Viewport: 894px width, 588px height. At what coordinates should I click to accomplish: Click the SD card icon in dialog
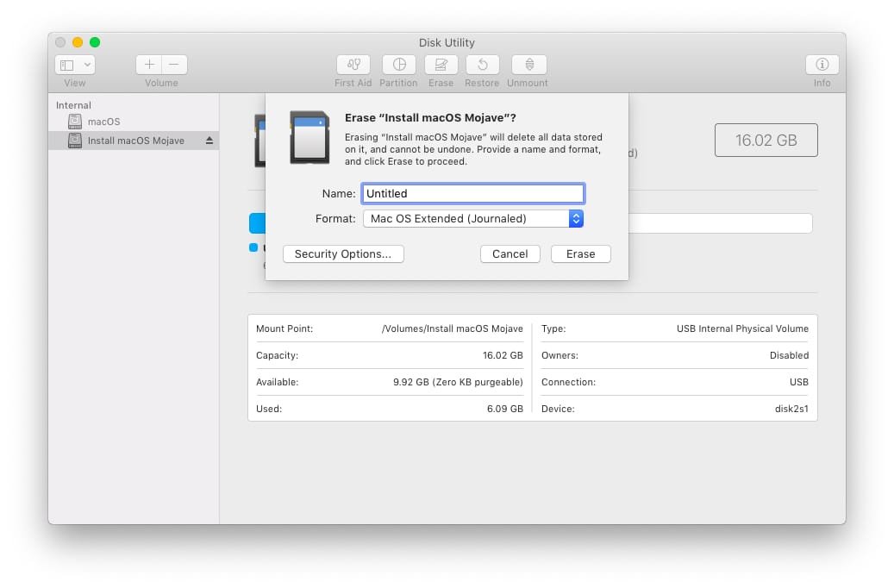click(x=309, y=137)
